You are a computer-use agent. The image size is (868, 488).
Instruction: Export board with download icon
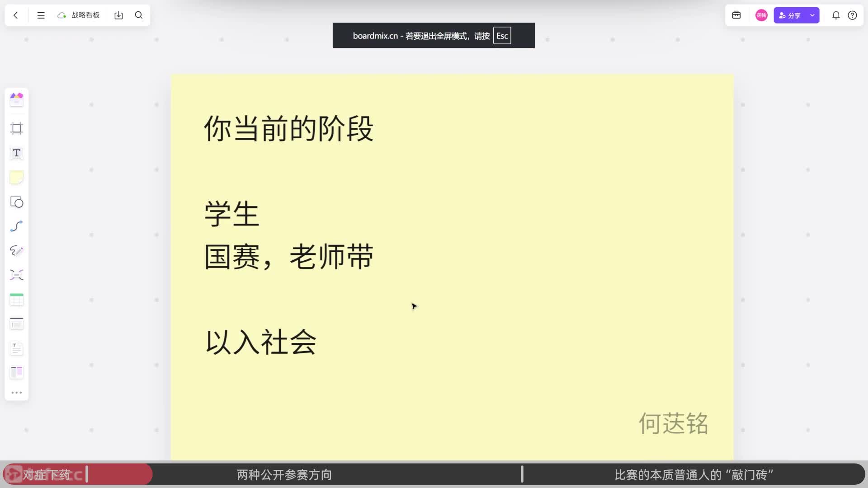click(118, 15)
